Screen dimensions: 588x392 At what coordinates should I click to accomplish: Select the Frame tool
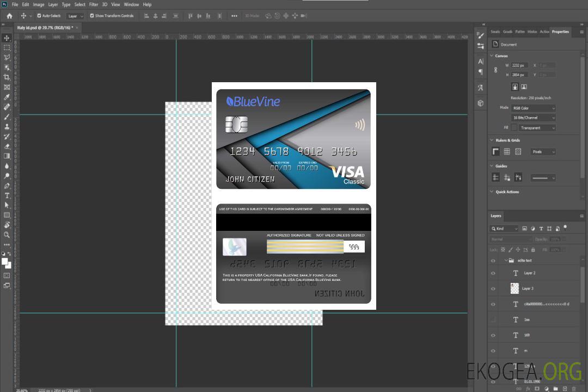coord(7,87)
